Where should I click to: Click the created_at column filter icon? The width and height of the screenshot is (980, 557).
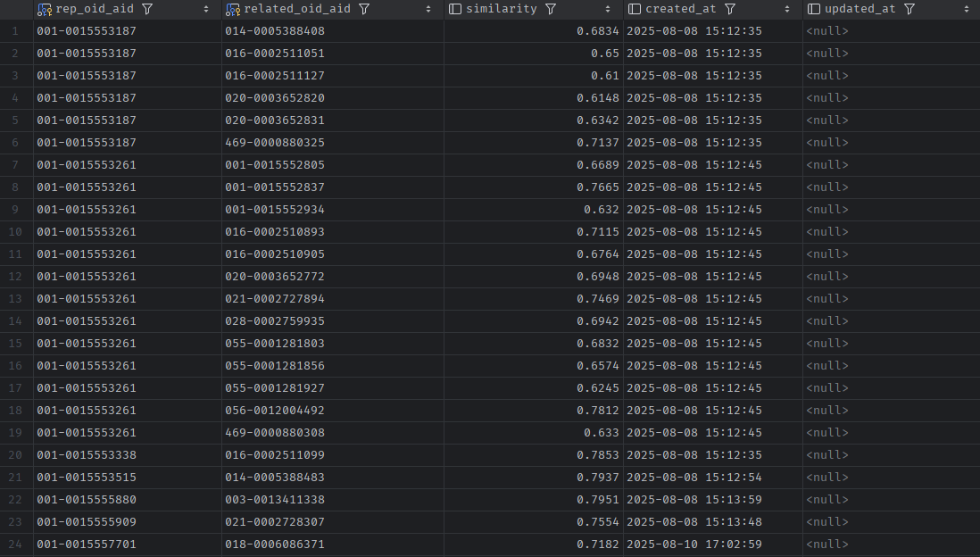coord(730,9)
